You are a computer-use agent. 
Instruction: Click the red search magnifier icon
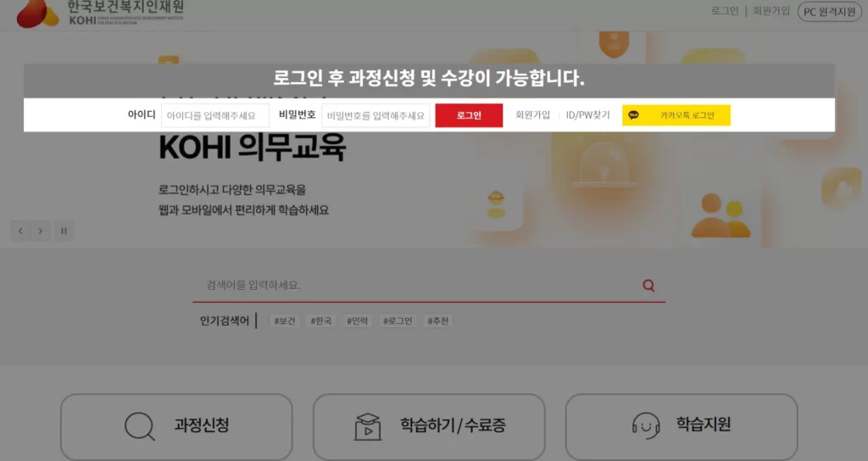coord(648,286)
